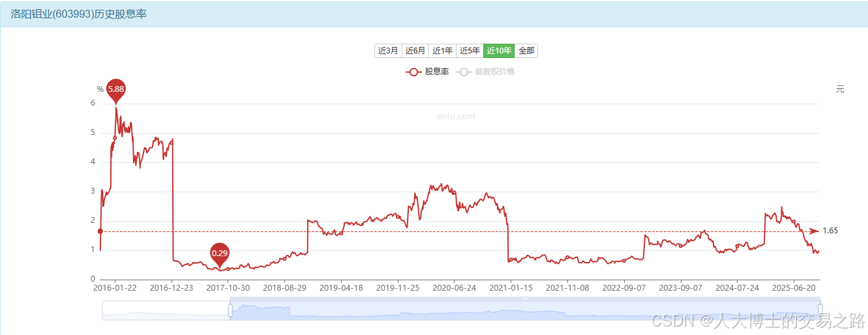
Task: Select the active 近10年 range tab
Action: 499,51
